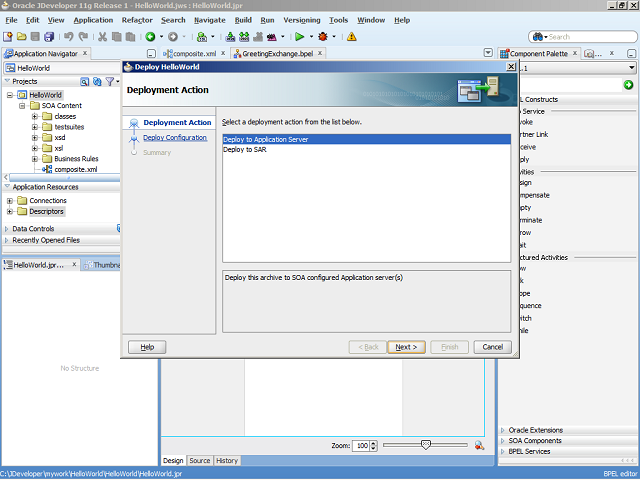The width and height of the screenshot is (640, 480).
Task: Click the Deploy Configuration step link
Action: tap(174, 138)
